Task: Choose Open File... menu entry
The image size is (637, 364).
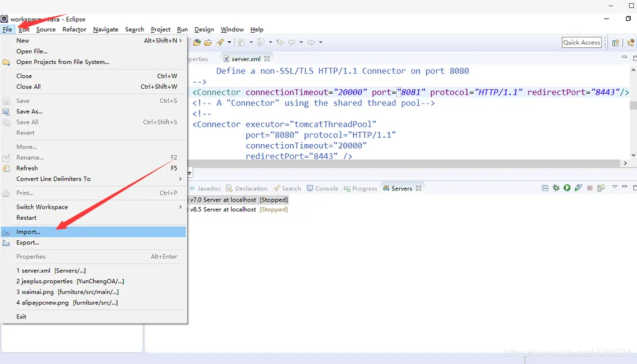Action: [x=94, y=51]
